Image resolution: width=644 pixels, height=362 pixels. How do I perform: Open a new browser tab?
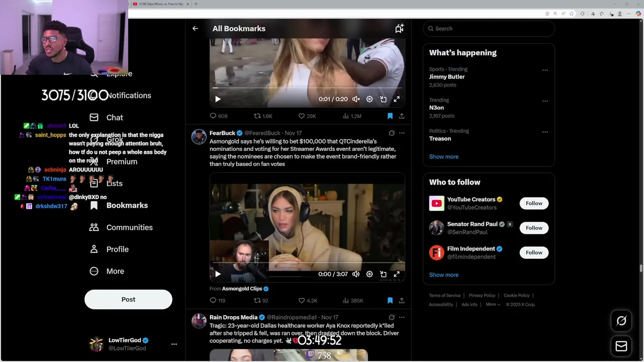[196, 4]
